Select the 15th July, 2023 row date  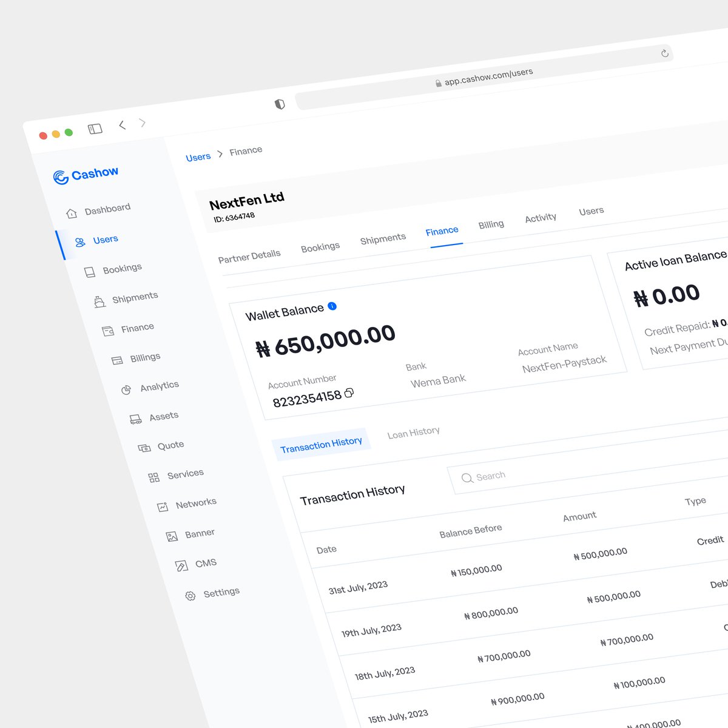click(x=398, y=716)
